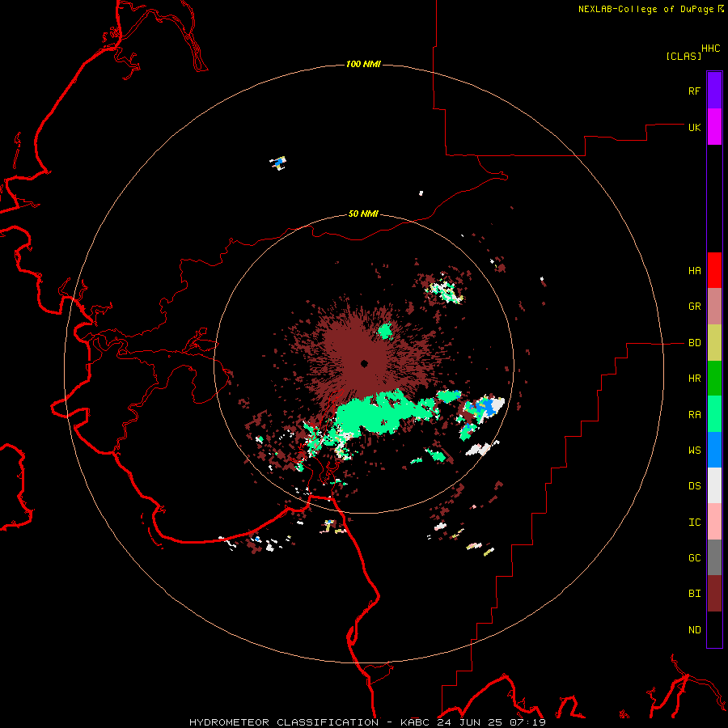The image size is (728, 728).
Task: Click the 07:19 timestamp in the footer
Action: (x=527, y=722)
